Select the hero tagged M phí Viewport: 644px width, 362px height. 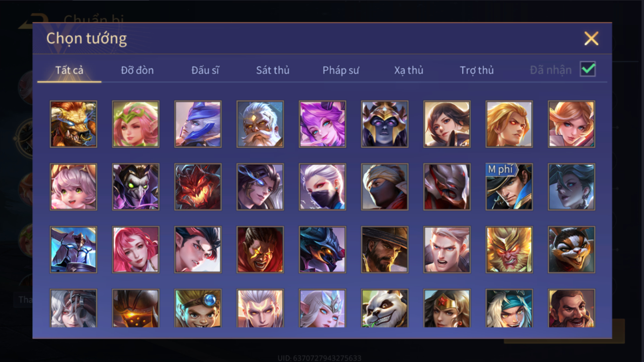point(509,187)
